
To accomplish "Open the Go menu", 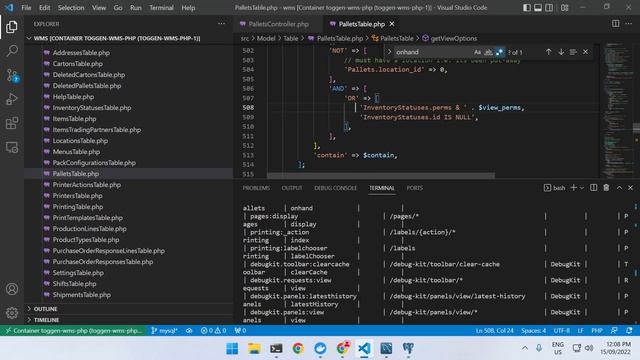I will coord(118,8).
